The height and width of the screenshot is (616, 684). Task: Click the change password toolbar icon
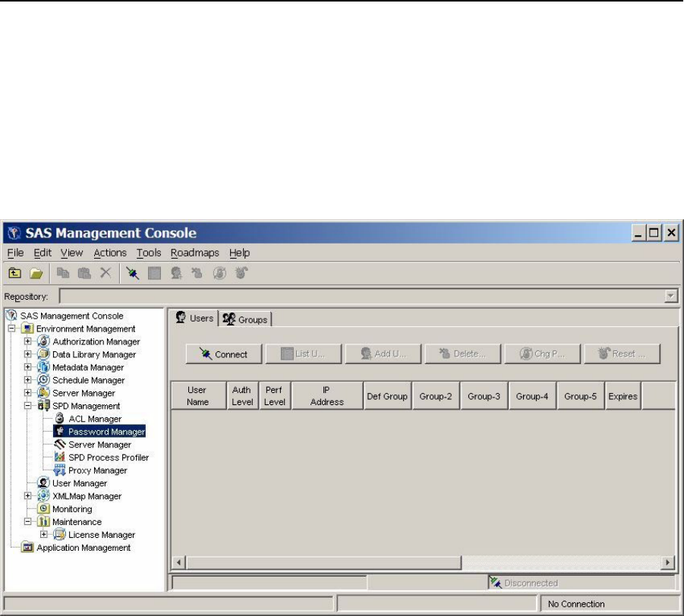coord(219,273)
